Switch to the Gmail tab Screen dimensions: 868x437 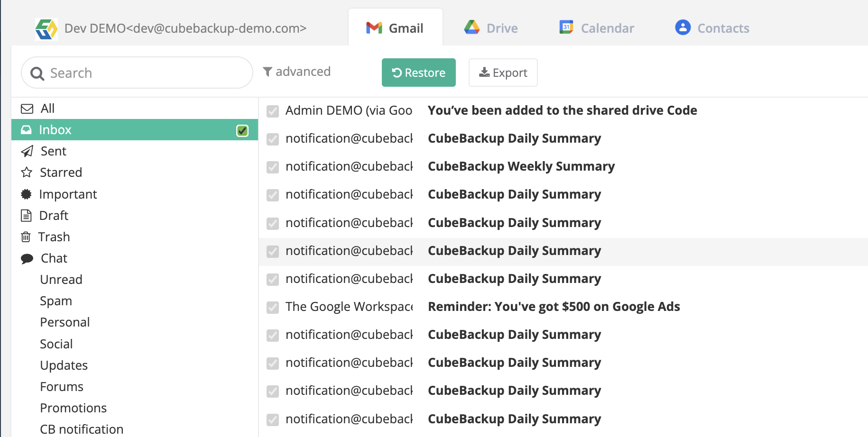click(396, 27)
